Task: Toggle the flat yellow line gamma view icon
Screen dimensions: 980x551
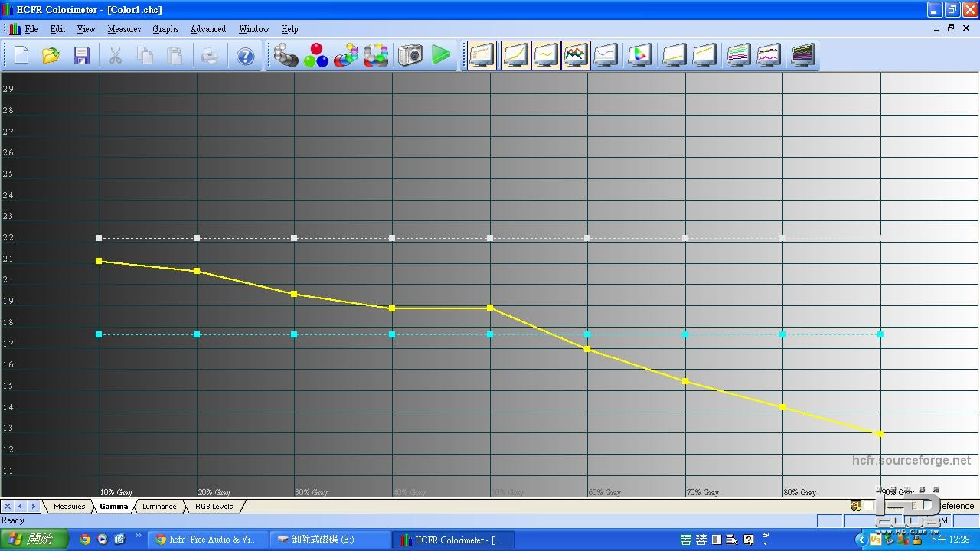Action: pyautogui.click(x=546, y=55)
